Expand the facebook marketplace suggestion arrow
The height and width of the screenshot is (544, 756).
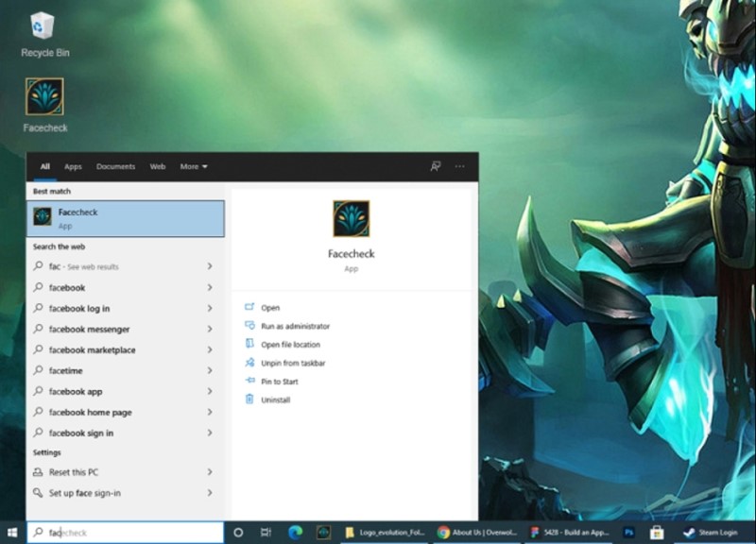click(x=209, y=350)
